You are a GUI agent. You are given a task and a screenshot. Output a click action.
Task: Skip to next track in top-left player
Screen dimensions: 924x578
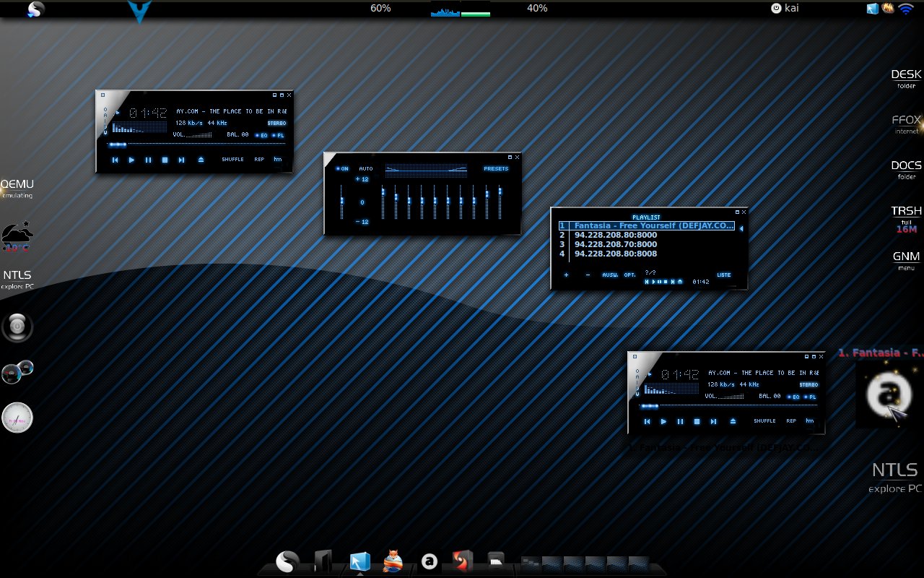coord(181,160)
